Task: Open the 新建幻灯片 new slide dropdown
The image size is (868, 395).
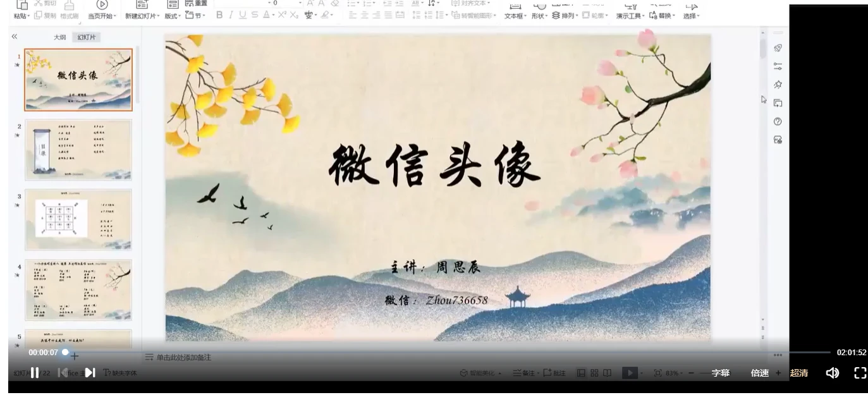Action: click(x=143, y=16)
